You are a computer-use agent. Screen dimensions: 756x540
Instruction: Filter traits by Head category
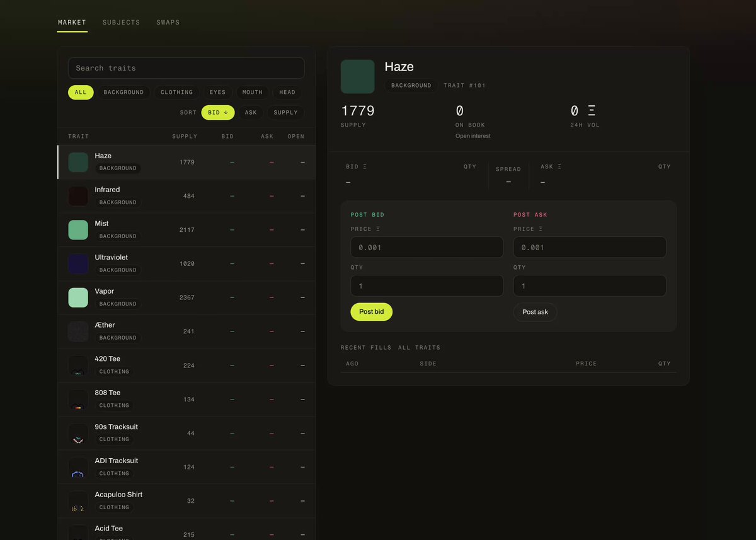[x=287, y=93]
